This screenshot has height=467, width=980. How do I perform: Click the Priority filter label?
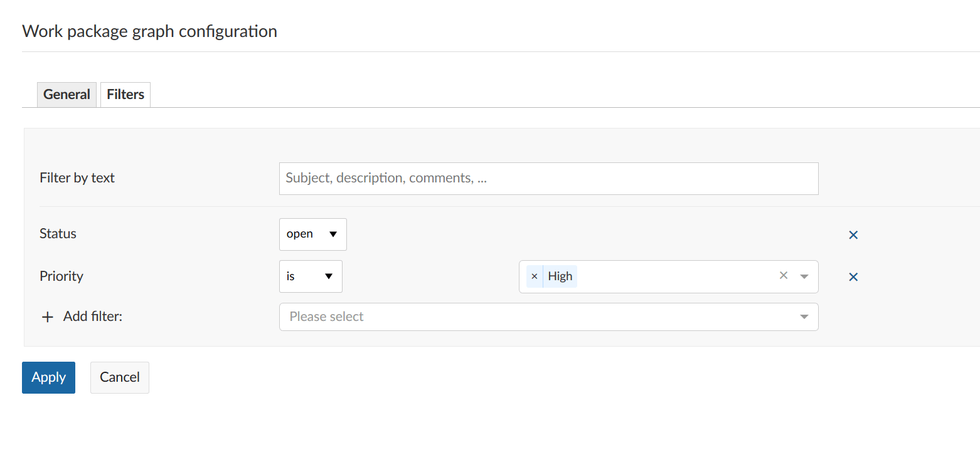click(61, 276)
